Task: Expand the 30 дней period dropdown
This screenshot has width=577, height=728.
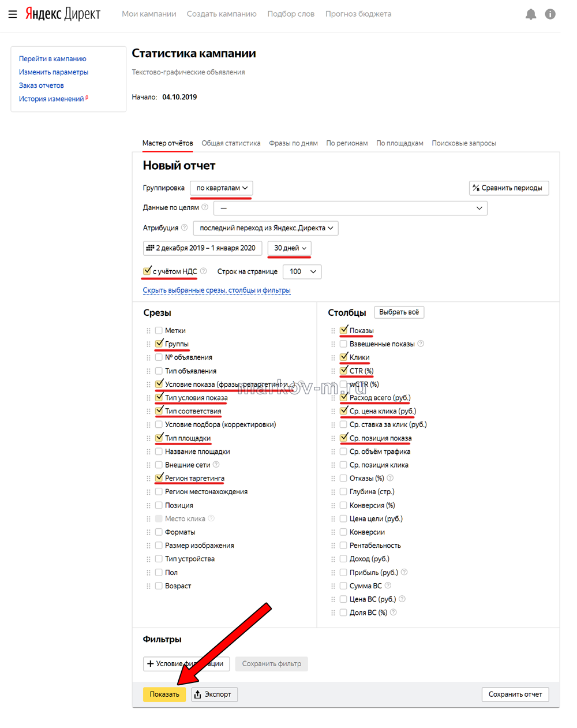Action: tap(290, 248)
